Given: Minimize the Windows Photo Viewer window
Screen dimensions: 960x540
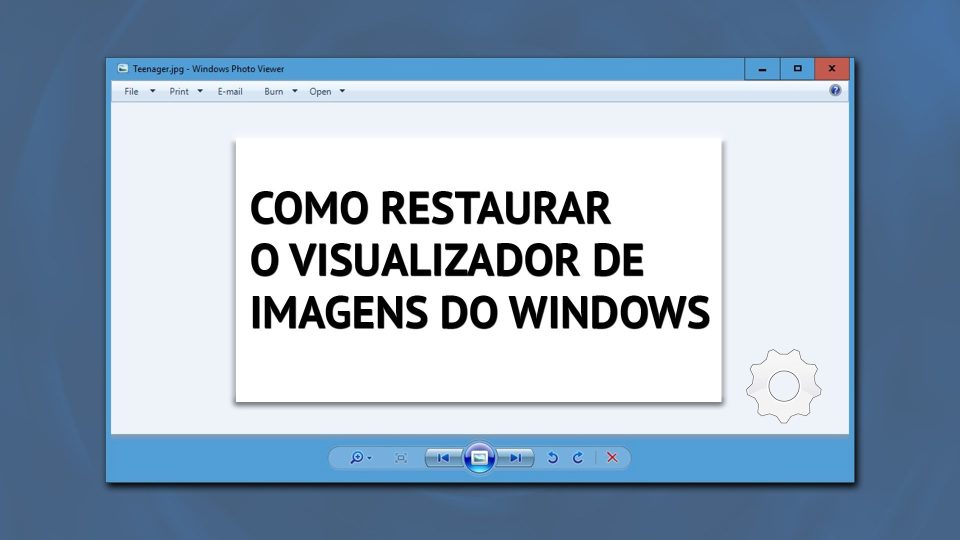Looking at the screenshot, I should click(762, 69).
